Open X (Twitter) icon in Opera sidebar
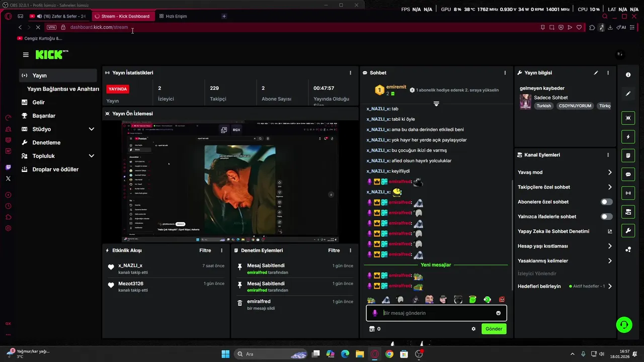The width and height of the screenshot is (644, 362). coord(8,178)
